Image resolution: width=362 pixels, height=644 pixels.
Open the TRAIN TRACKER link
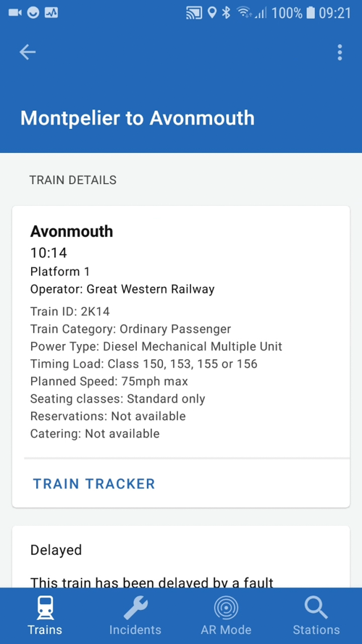94,484
